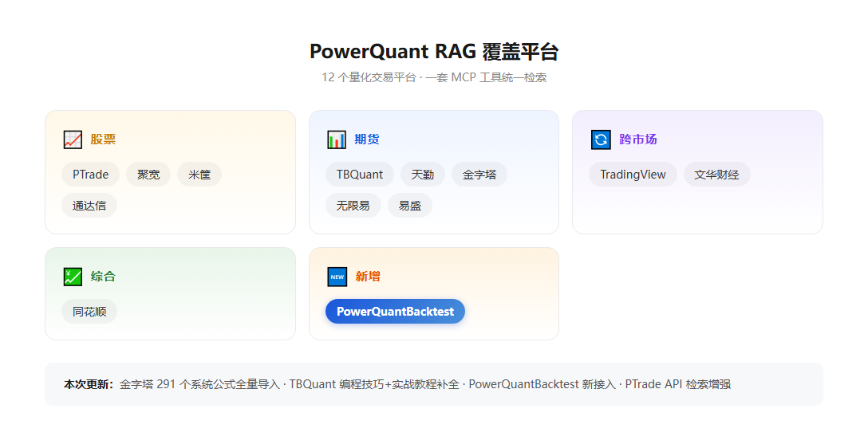Select the 聚宽 platform chip

[148, 174]
